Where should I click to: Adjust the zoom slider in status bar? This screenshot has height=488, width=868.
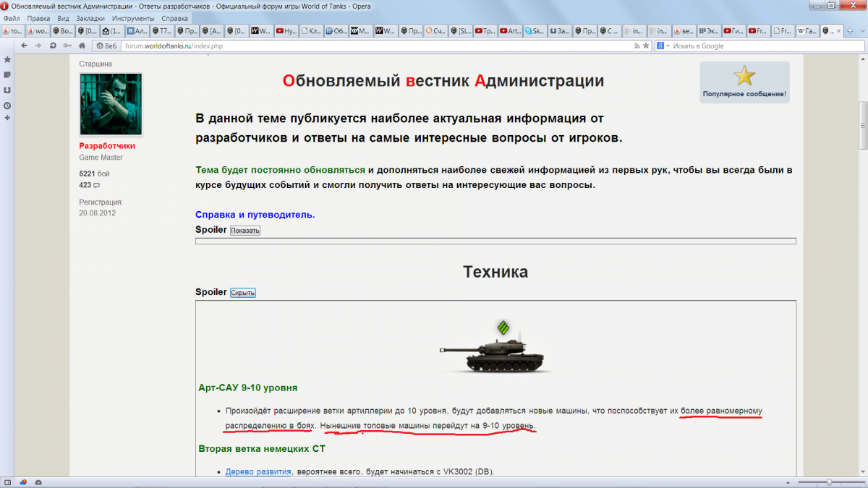point(829,482)
